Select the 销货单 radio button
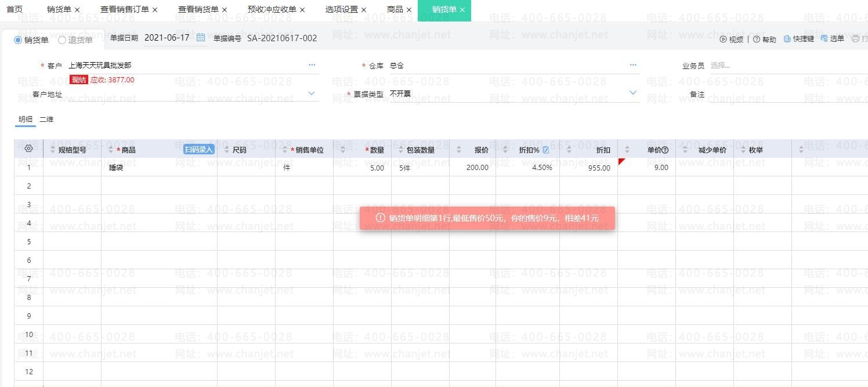The width and height of the screenshot is (868, 387). (x=18, y=40)
